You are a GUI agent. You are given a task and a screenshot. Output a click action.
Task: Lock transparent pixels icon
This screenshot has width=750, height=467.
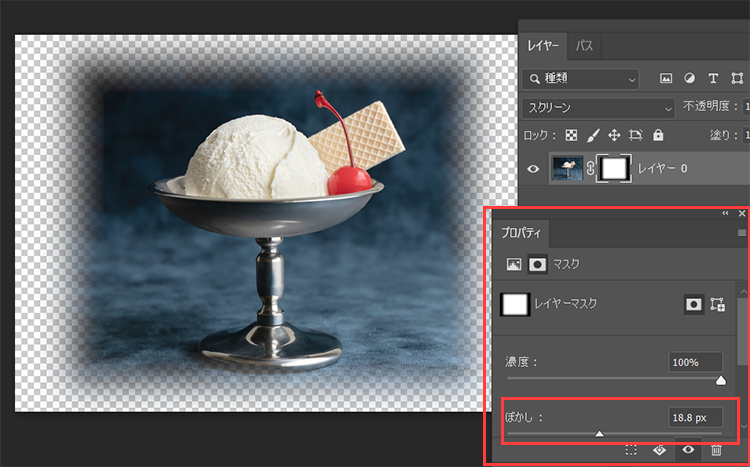[x=571, y=135]
